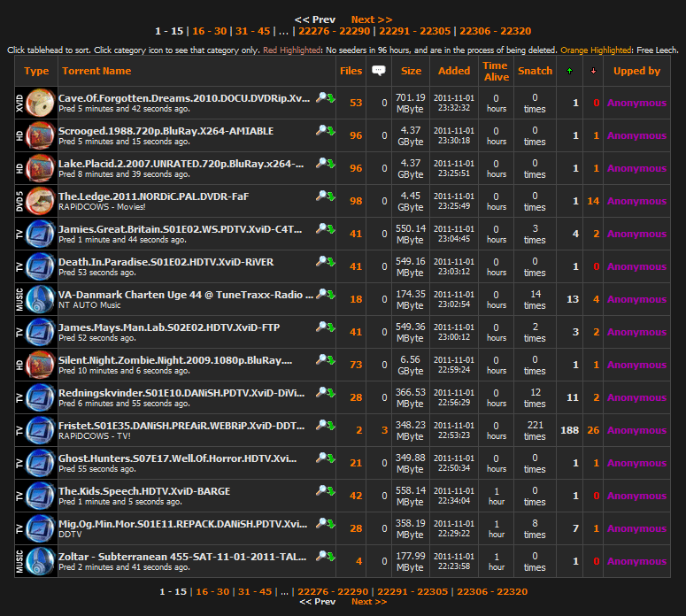Sort by seeders using green up-arrow header
The image size is (686, 616).
point(569,71)
